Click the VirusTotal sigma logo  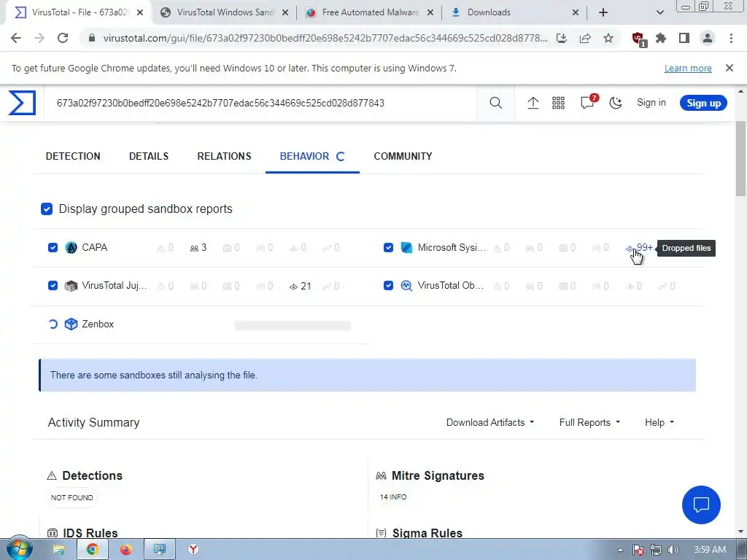22,103
